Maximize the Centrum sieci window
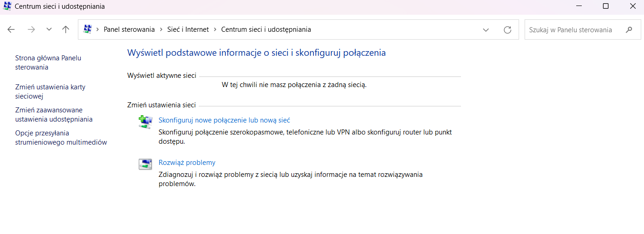Image resolution: width=644 pixels, height=234 pixels. tap(606, 6)
